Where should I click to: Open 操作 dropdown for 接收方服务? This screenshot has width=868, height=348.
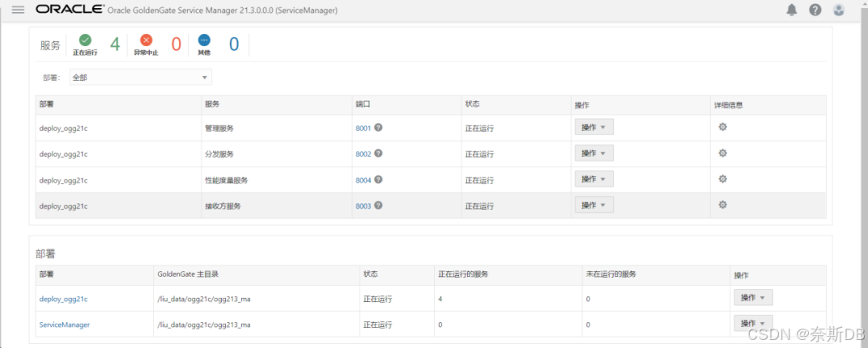pyautogui.click(x=594, y=206)
